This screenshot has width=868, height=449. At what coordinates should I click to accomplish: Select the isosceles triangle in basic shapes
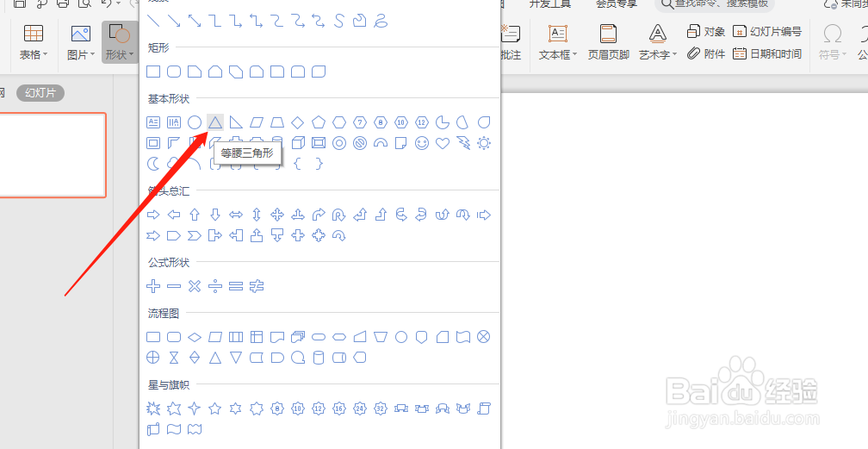pos(215,122)
